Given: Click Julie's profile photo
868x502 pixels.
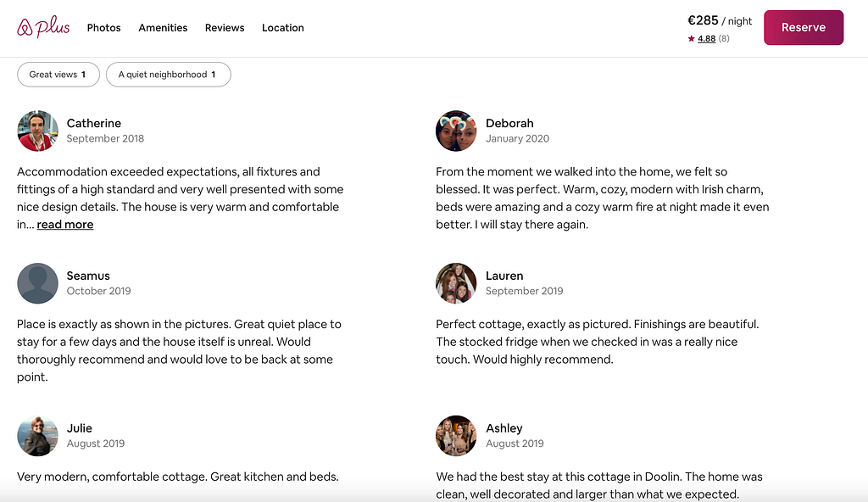Looking at the screenshot, I should point(37,436).
